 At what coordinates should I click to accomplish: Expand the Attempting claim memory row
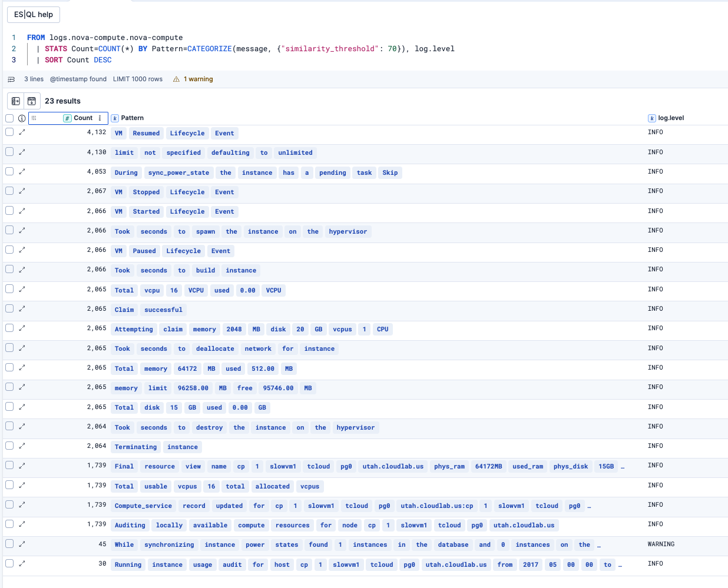[22, 328]
